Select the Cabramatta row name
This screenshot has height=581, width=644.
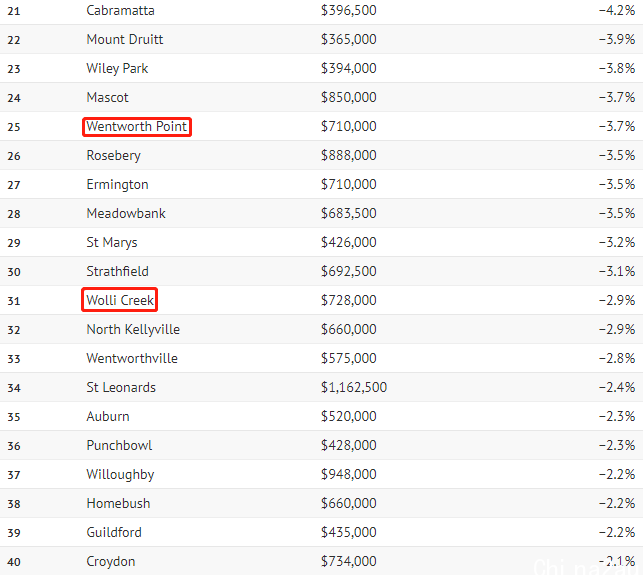(120, 10)
